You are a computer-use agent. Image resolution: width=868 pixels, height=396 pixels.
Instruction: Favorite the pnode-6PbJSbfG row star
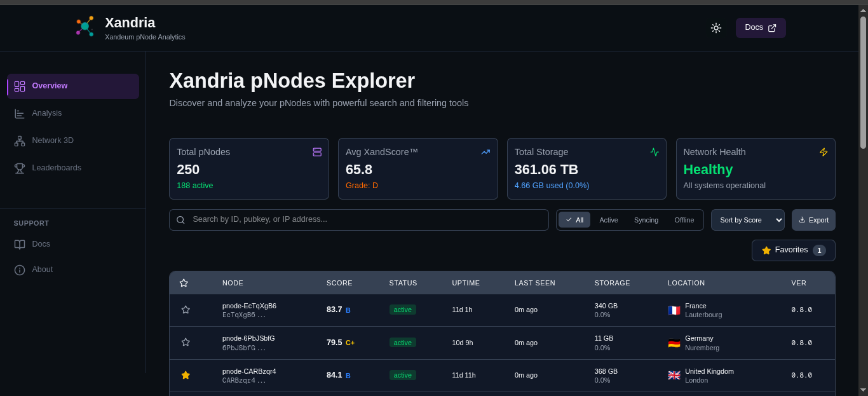tap(186, 342)
